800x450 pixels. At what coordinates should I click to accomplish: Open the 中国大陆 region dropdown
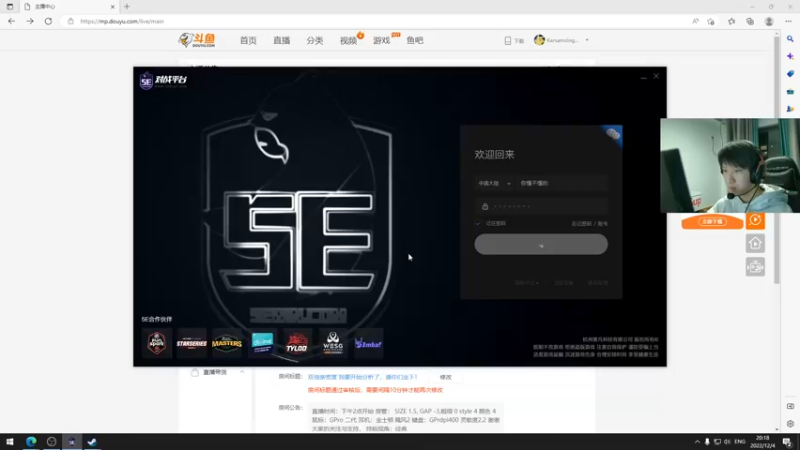494,183
